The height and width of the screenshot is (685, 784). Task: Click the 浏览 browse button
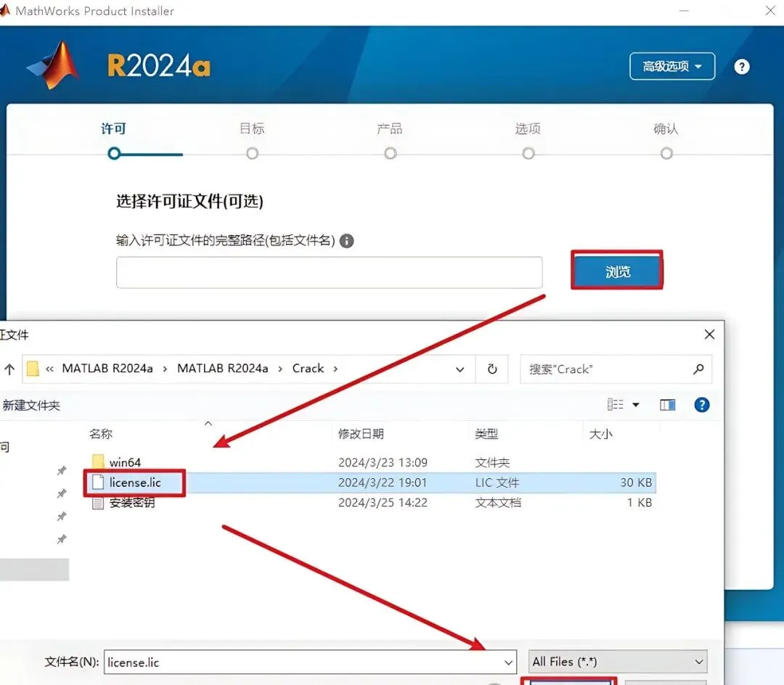(618, 271)
